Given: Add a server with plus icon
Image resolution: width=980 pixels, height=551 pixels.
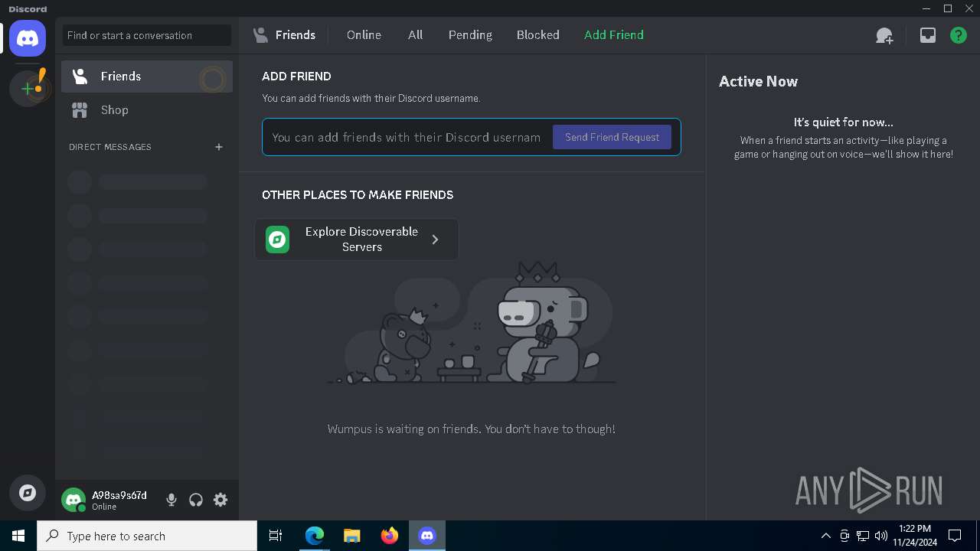Looking at the screenshot, I should tap(28, 89).
